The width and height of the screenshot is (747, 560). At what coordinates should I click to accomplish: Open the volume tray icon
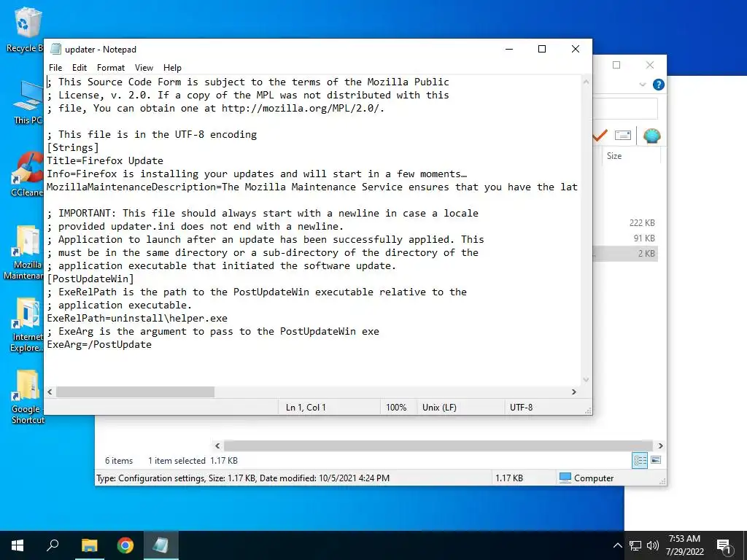[653, 545]
